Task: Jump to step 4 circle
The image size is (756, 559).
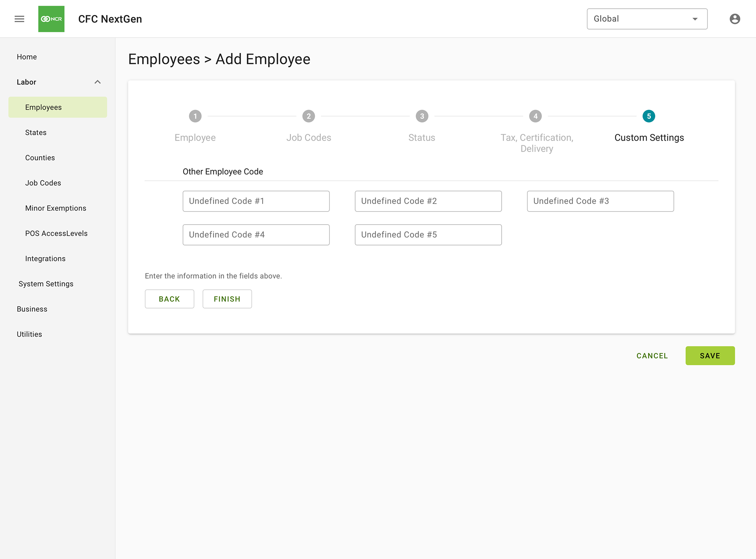Action: point(535,116)
